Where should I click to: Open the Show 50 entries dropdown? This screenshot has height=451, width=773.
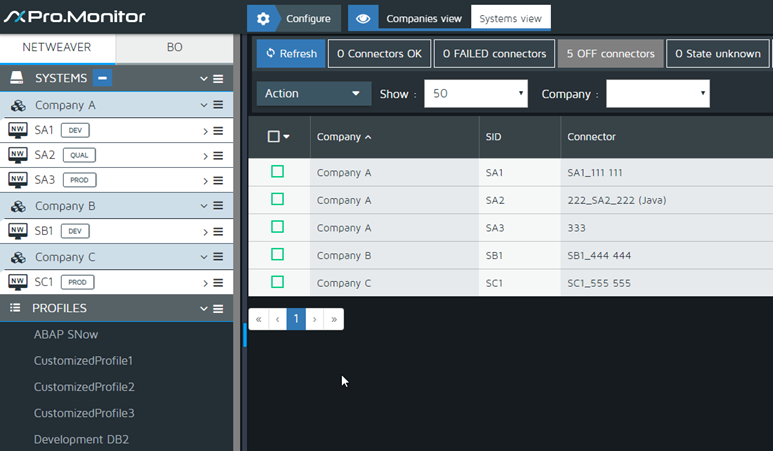pyautogui.click(x=476, y=94)
